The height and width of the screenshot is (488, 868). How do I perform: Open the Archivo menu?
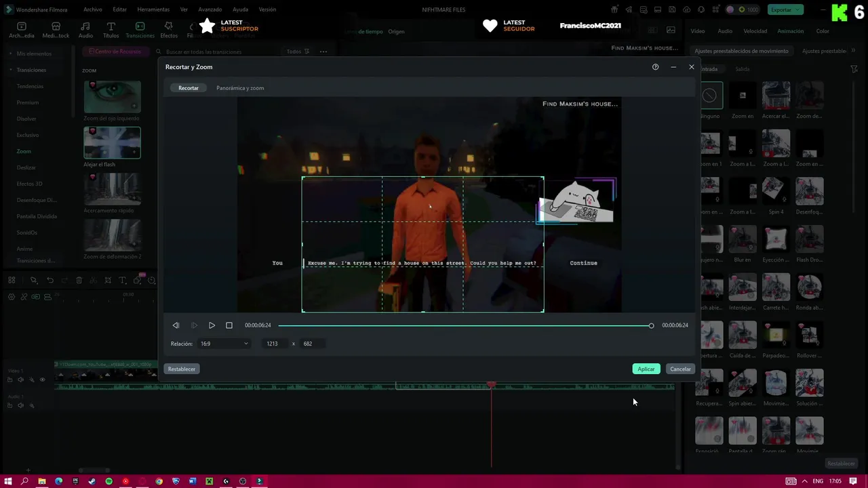coord(93,9)
